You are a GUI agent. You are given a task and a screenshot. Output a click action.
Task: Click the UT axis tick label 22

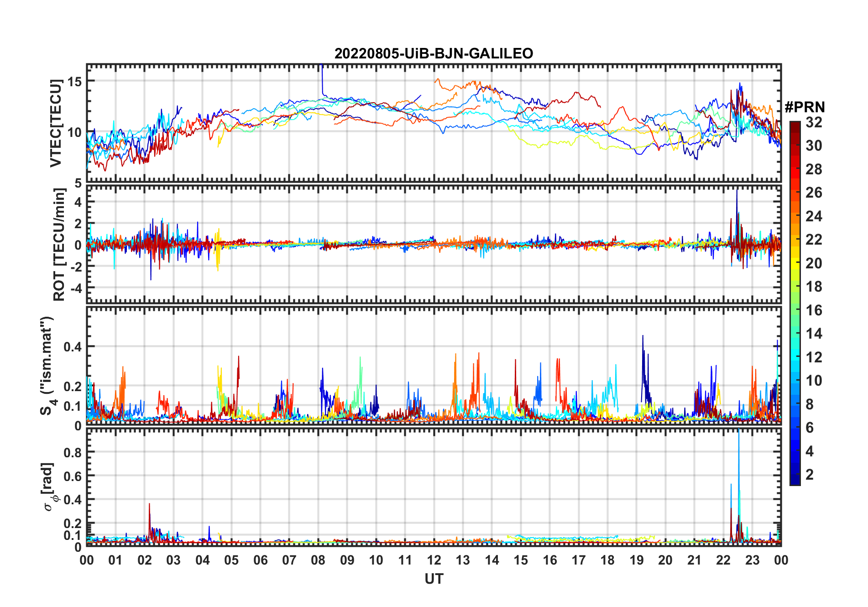[723, 560]
